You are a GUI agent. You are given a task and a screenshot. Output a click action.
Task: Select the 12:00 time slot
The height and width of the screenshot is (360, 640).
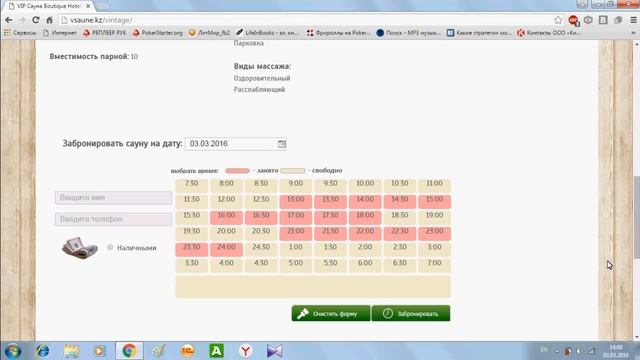(x=226, y=202)
